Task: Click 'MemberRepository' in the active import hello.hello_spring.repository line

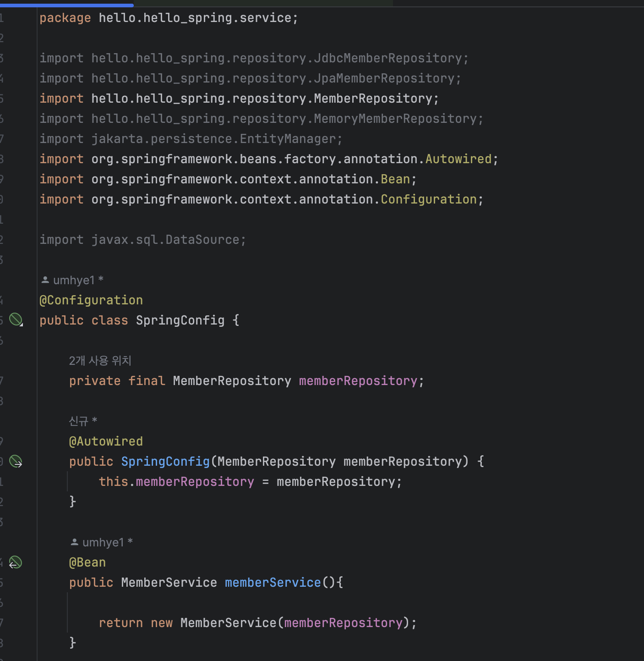Action: pos(373,99)
